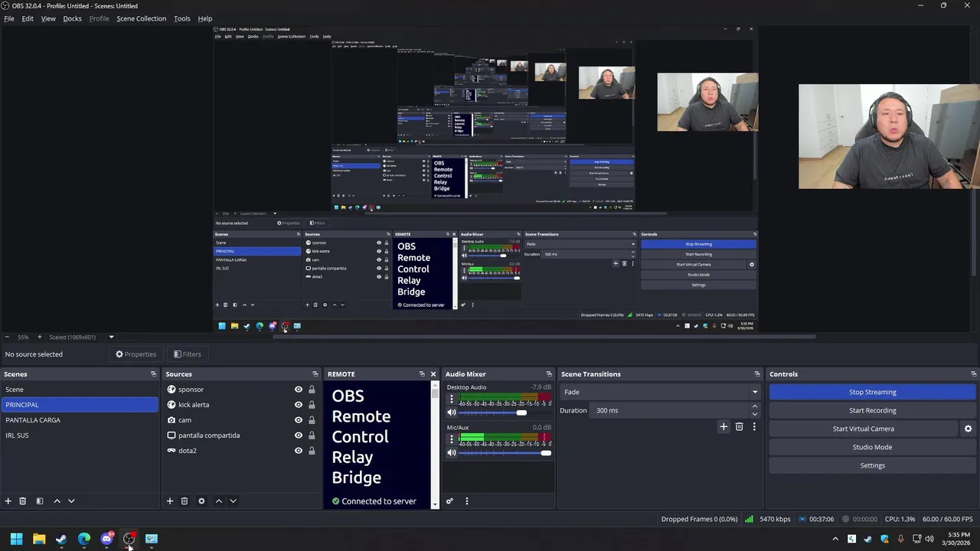Remove configurable transition trash icon

739,427
